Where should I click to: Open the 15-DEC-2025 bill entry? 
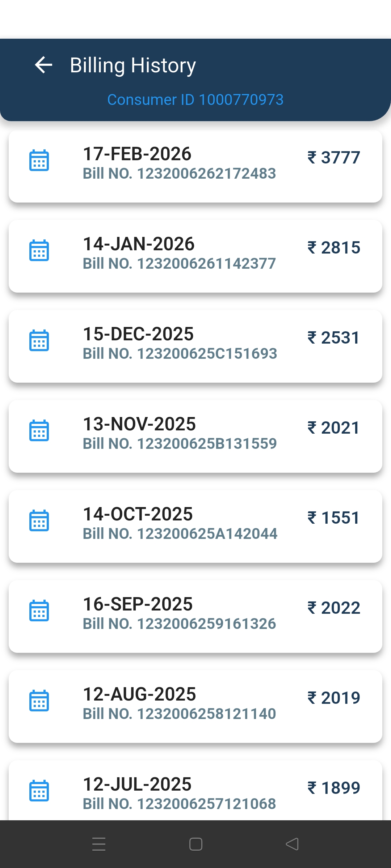point(195,346)
